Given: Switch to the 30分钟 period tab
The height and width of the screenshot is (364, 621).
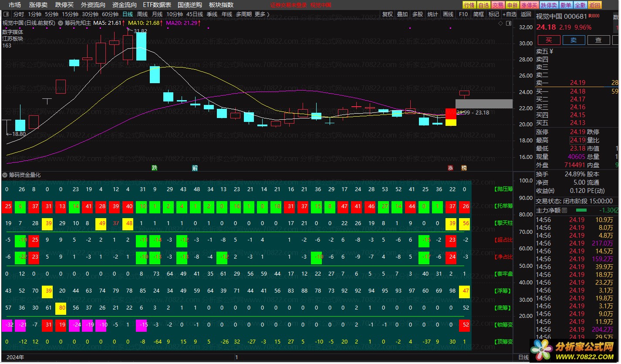Looking at the screenshot, I should pyautogui.click(x=90, y=14).
